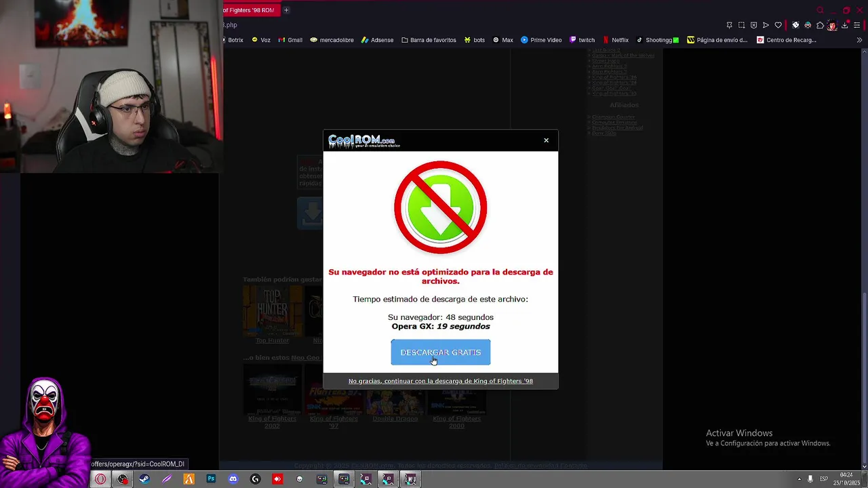
Task: Open the Gmail bookmark
Action: point(290,40)
